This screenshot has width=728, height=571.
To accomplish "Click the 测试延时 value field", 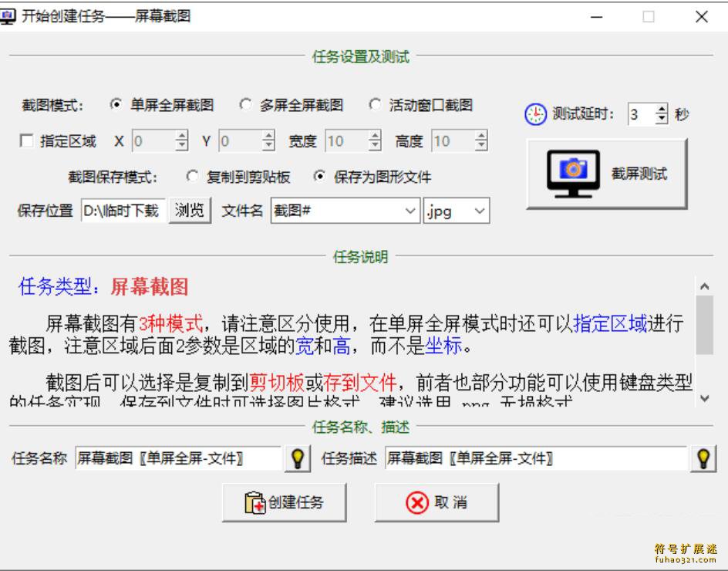I will tap(642, 114).
